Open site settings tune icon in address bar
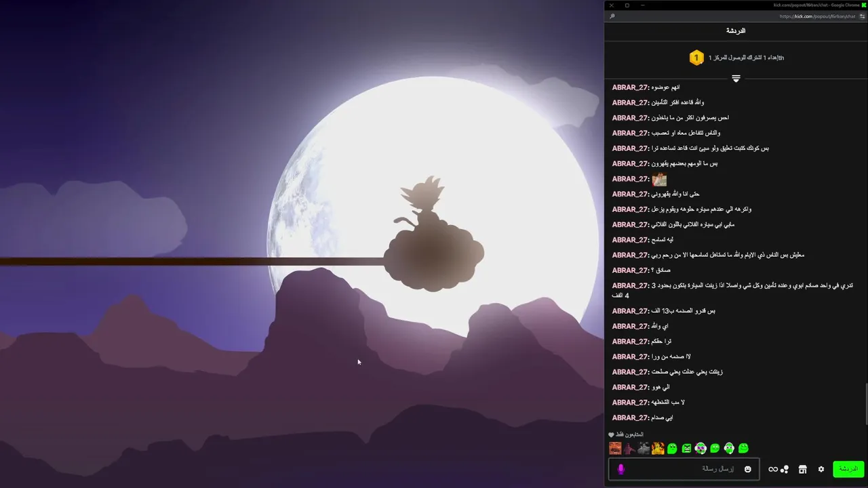868x488 pixels. coord(863,16)
